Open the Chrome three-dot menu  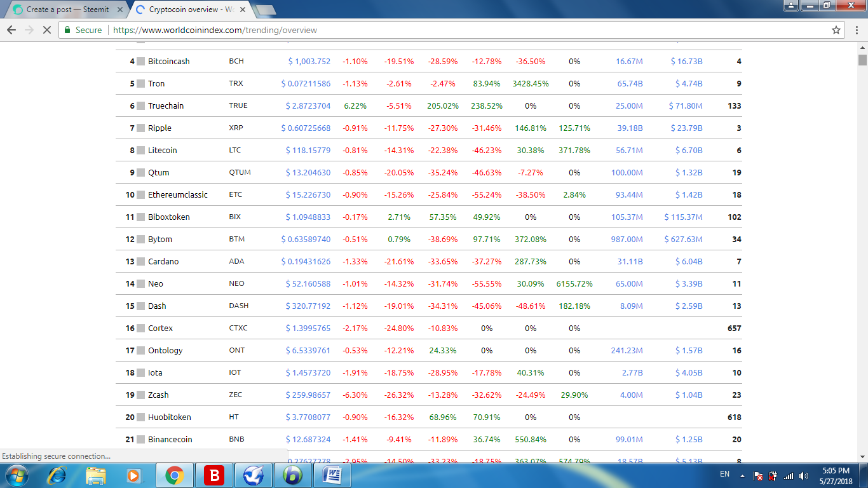click(x=855, y=30)
